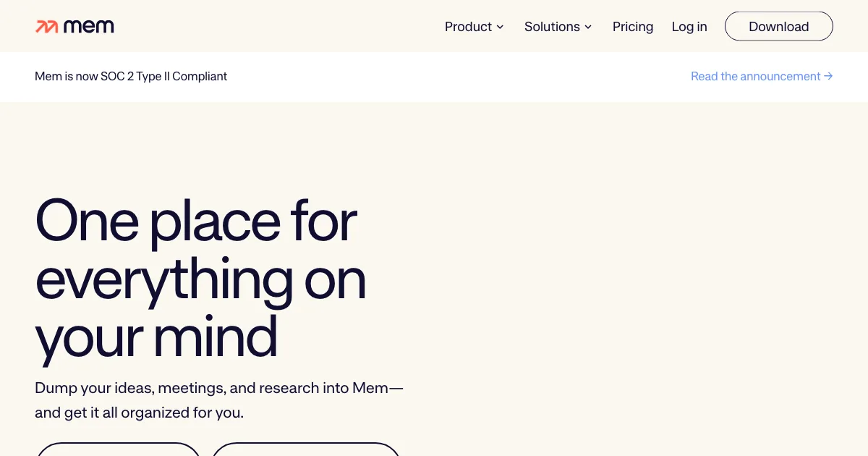Click the 'One place for' headline line
The height and width of the screenshot is (456, 868).
(x=196, y=220)
